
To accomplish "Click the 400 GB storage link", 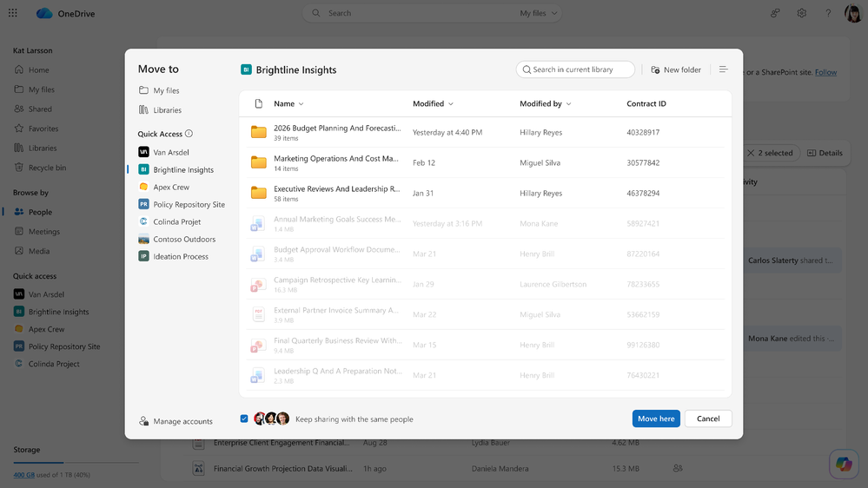I will 23,475.
